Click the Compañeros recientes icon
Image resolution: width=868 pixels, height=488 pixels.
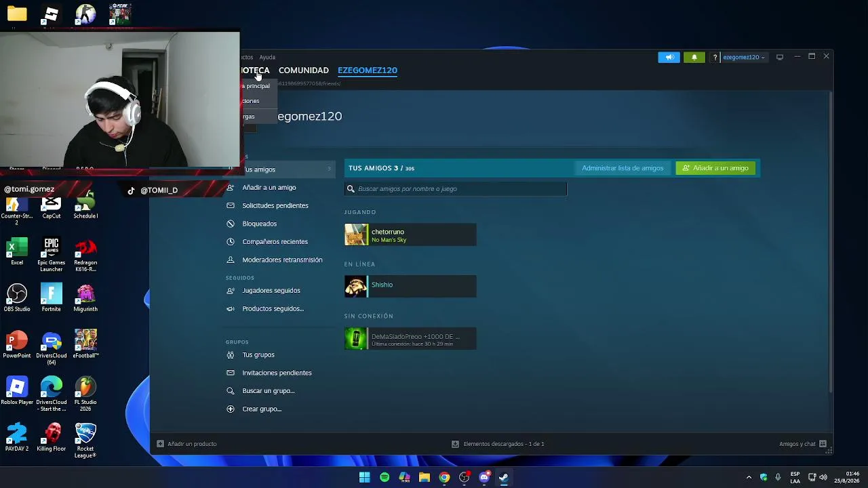click(231, 242)
